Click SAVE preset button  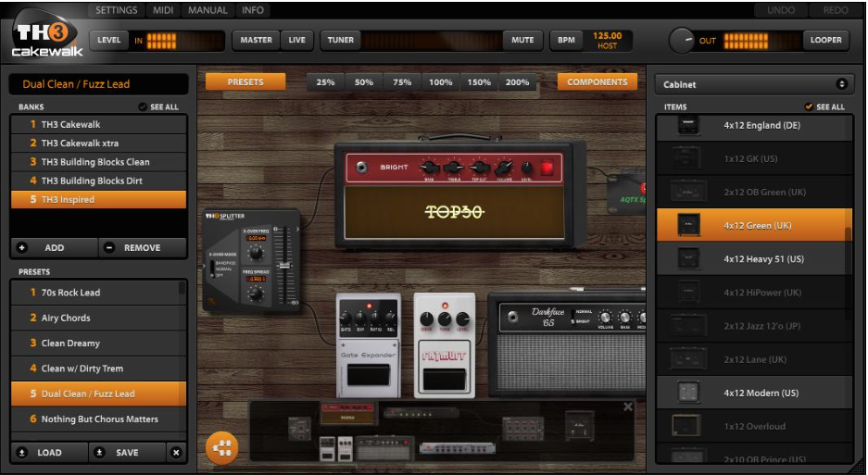[127, 452]
